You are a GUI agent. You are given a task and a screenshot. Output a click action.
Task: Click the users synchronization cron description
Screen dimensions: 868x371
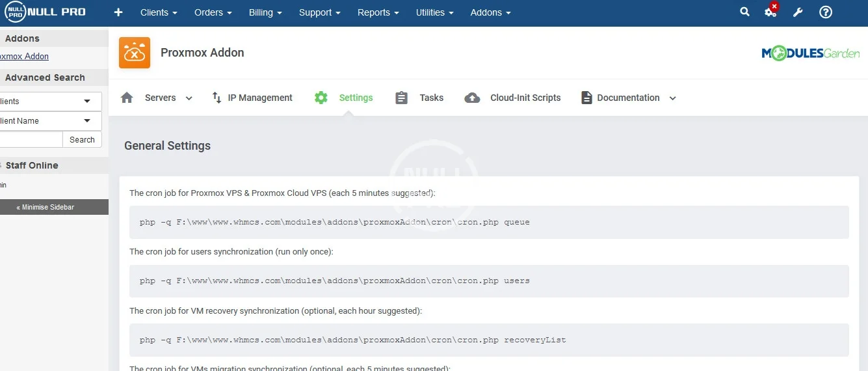click(231, 251)
